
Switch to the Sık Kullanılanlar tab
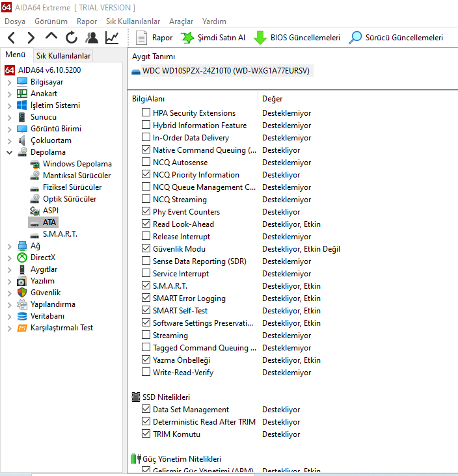(x=63, y=56)
